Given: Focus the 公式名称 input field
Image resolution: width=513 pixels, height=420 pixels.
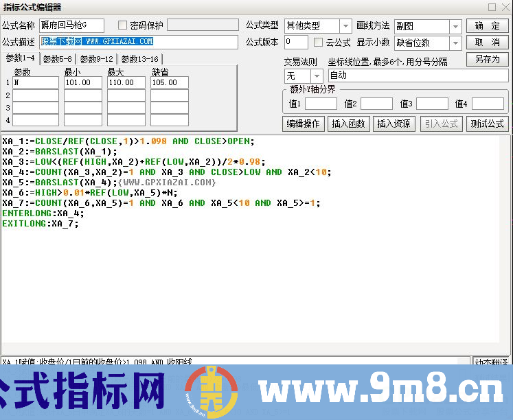Looking at the screenshot, I should click(71, 25).
